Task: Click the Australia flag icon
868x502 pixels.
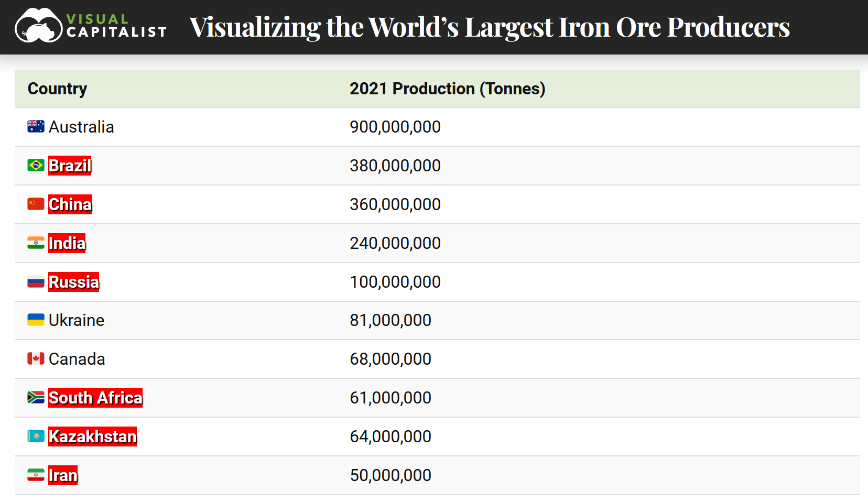Action: [36, 126]
